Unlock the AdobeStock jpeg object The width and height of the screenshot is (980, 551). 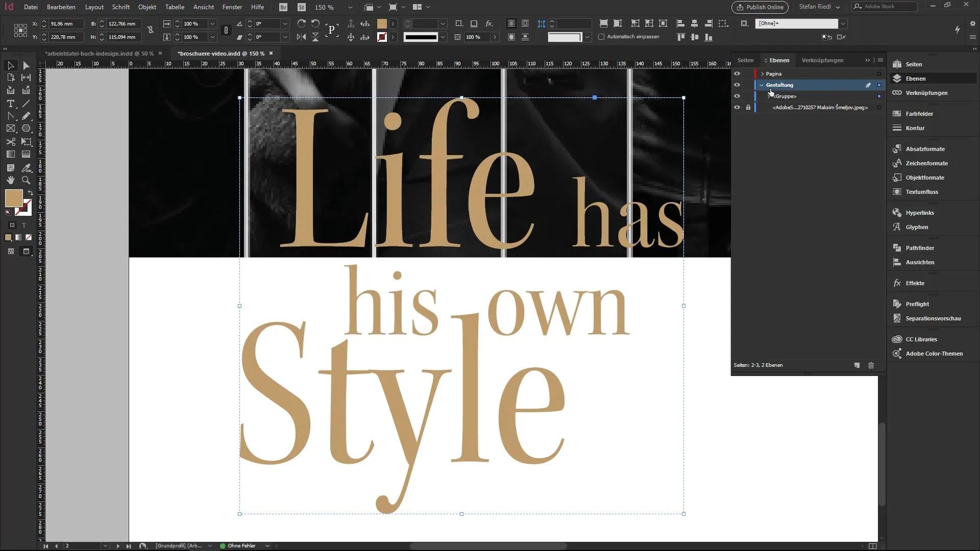[748, 108]
